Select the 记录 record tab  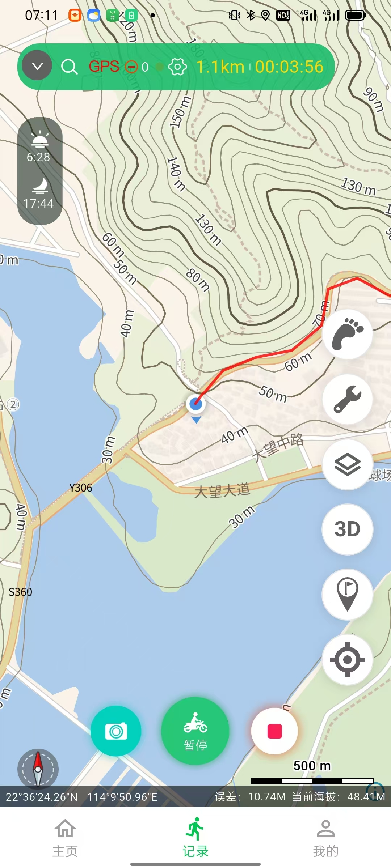[x=195, y=838]
